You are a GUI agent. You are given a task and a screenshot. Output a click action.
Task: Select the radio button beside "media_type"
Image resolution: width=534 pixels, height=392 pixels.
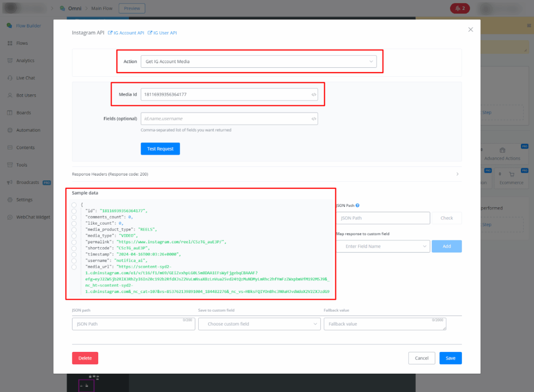click(75, 236)
